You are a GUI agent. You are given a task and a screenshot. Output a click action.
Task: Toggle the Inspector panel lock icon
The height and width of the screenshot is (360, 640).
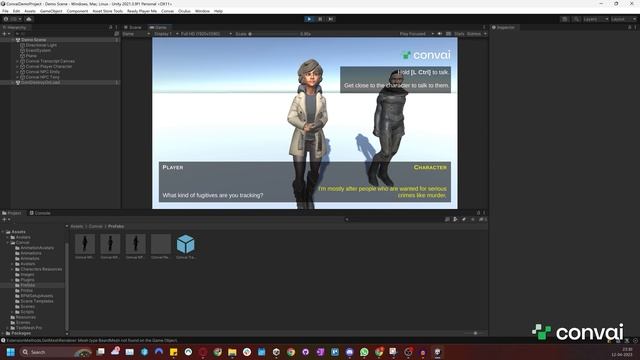coord(629,27)
